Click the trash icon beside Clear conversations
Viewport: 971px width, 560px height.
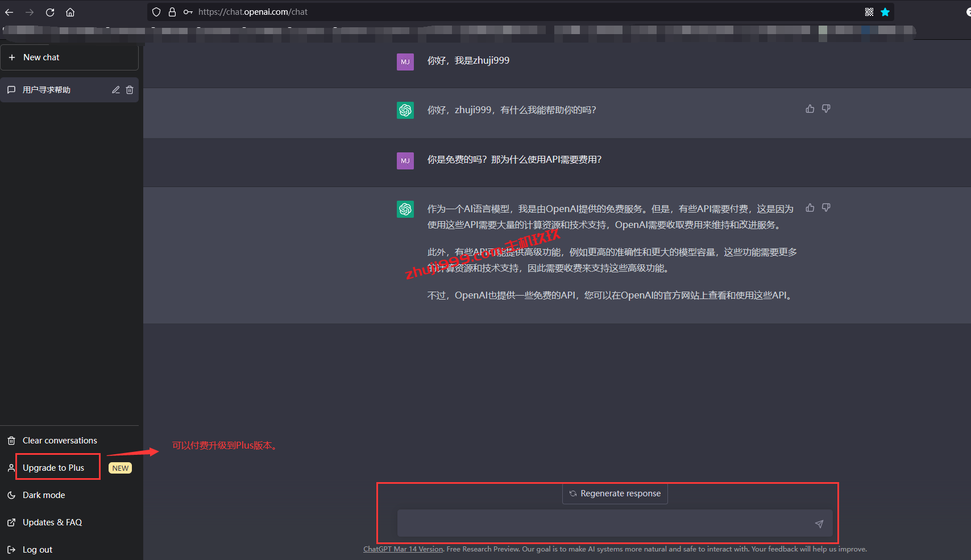(x=11, y=441)
